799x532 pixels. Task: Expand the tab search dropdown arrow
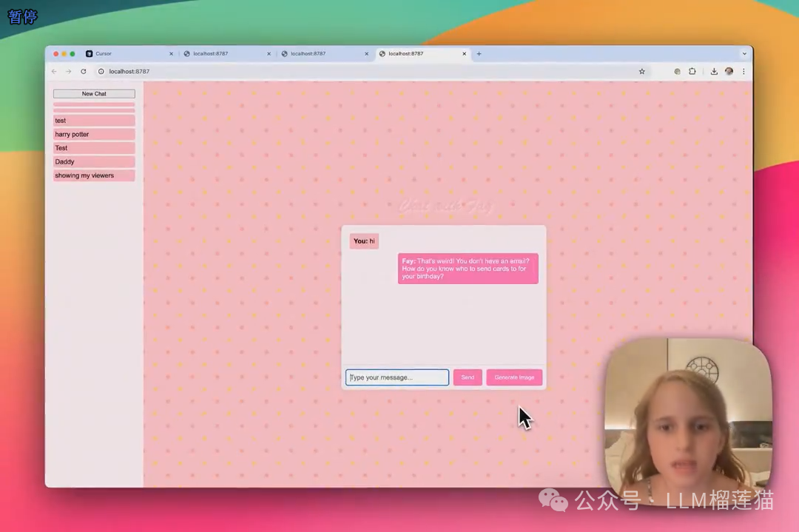[x=744, y=54]
